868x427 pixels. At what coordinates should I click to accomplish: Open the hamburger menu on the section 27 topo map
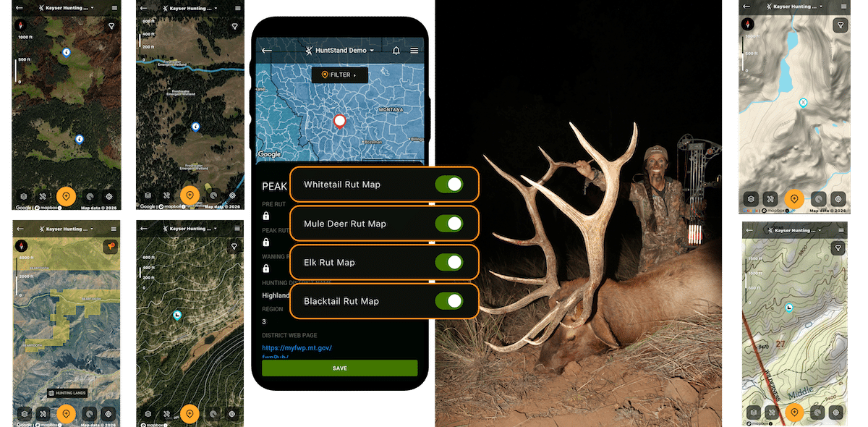click(x=842, y=230)
